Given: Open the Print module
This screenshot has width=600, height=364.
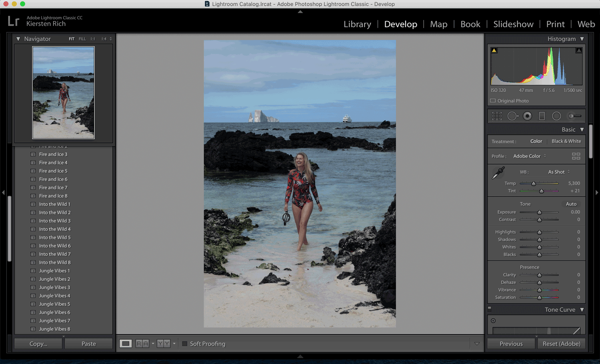Looking at the screenshot, I should 556,24.
